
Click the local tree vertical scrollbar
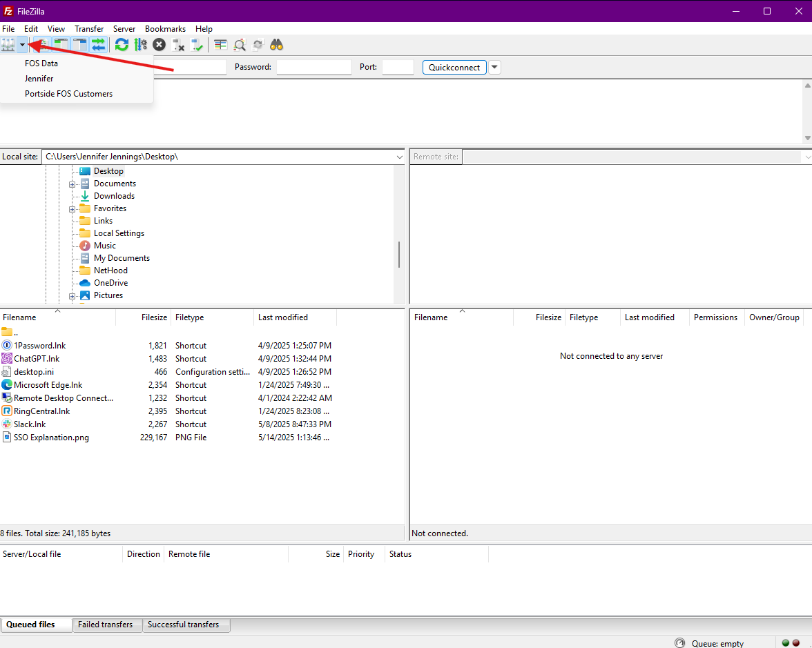tap(399, 254)
